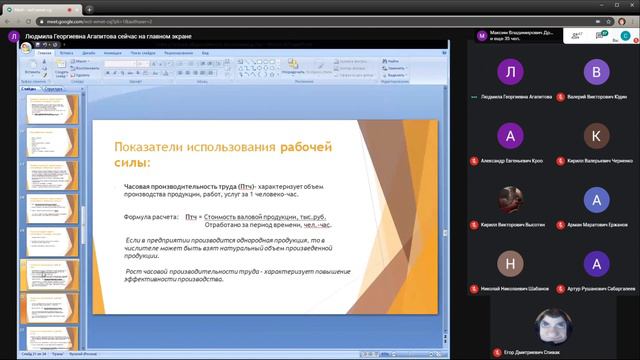This screenshot has width=640, height=360.
Task: Click the Delete (Удалить) slide button
Action: point(80,75)
